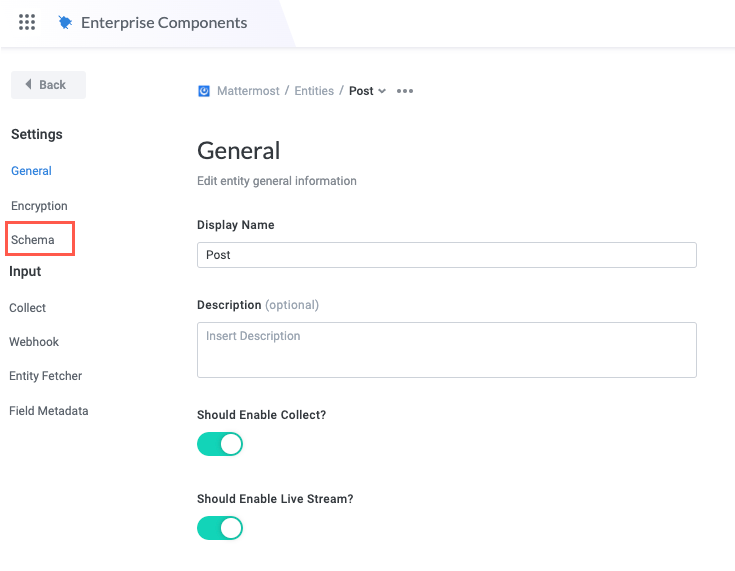The image size is (735, 571).
Task: Click Mattermost in the breadcrumb
Action: pos(250,91)
